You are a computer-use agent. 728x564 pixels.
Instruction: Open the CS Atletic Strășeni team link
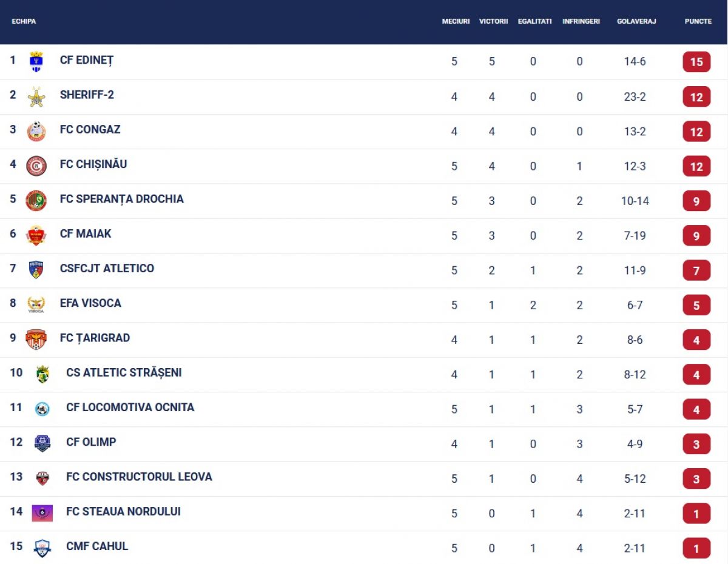point(124,372)
